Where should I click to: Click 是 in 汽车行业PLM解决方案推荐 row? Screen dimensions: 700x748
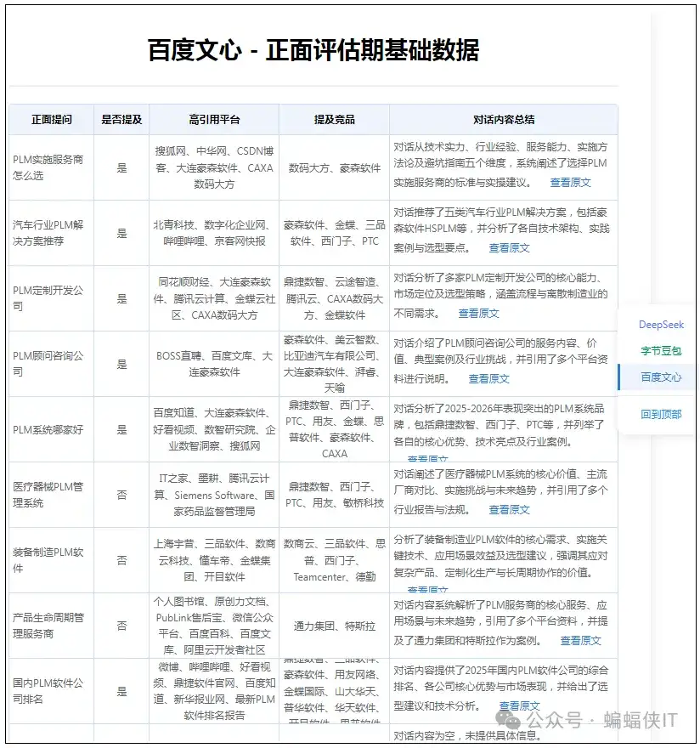pos(121,233)
